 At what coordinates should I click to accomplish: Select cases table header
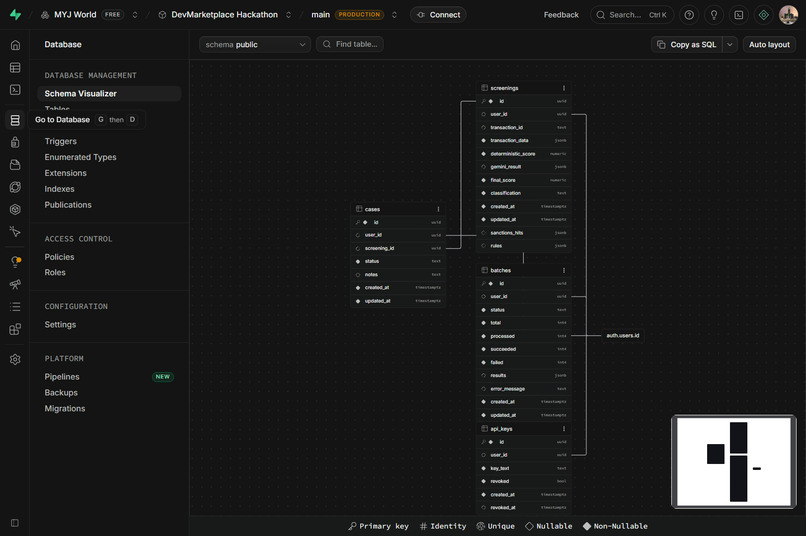[x=397, y=209]
